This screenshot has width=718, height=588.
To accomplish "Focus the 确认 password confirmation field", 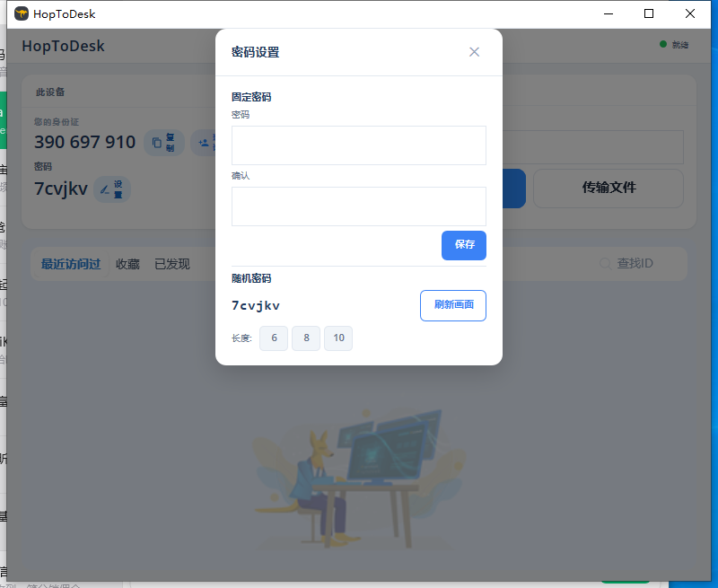I will pos(358,206).
